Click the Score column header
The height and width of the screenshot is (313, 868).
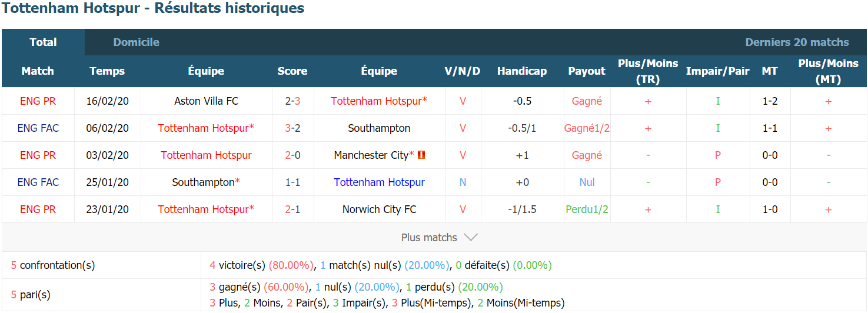(292, 71)
